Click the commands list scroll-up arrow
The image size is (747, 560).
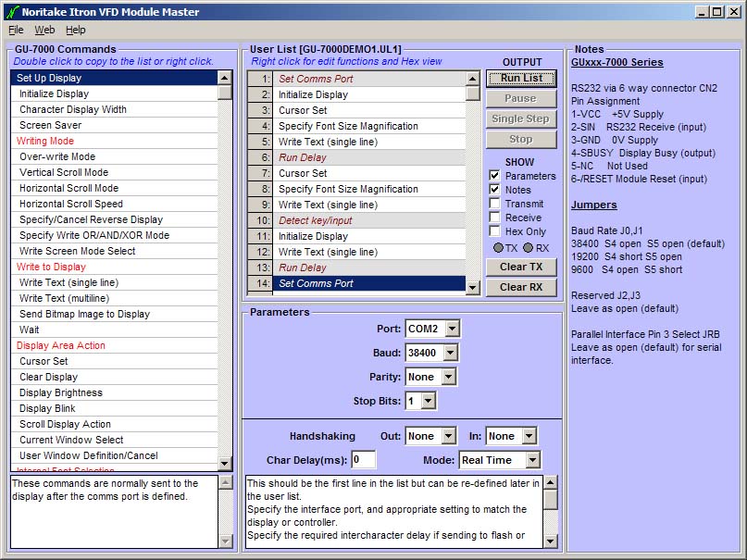pyautogui.click(x=224, y=78)
